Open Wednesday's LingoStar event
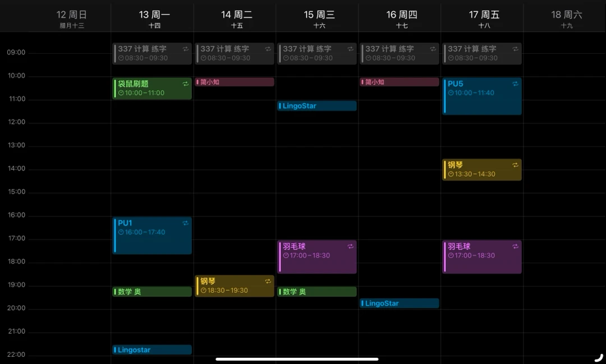 pos(317,106)
